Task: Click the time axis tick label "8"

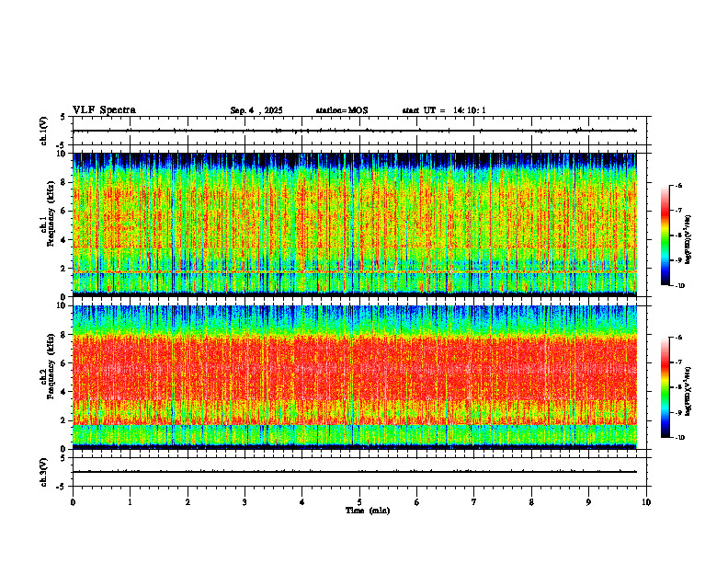Action: pos(531,502)
